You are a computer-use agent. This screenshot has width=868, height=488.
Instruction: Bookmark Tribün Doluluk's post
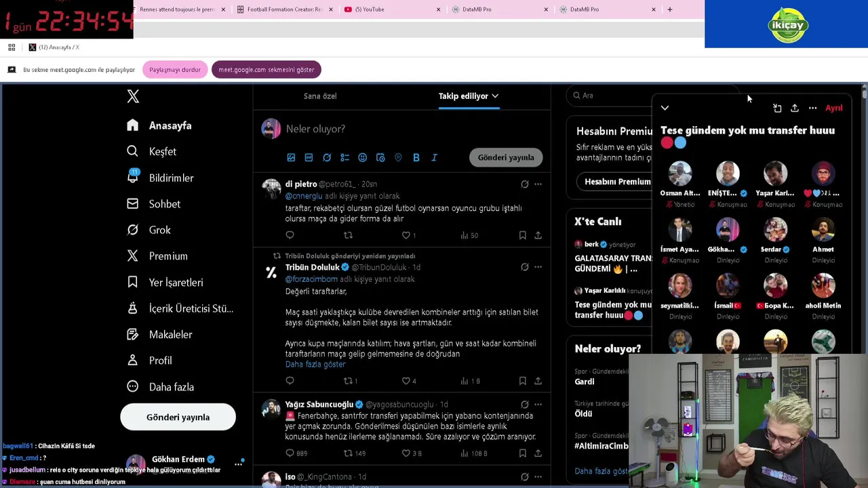click(x=522, y=381)
